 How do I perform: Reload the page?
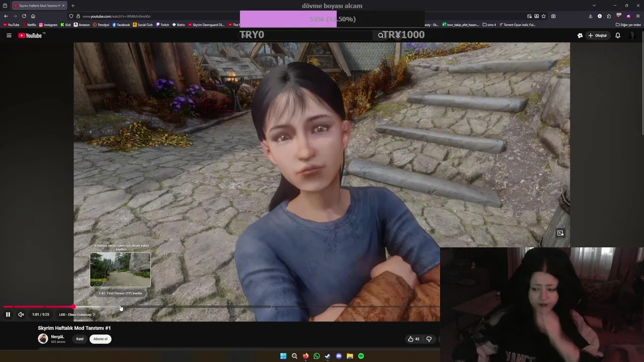[24, 16]
